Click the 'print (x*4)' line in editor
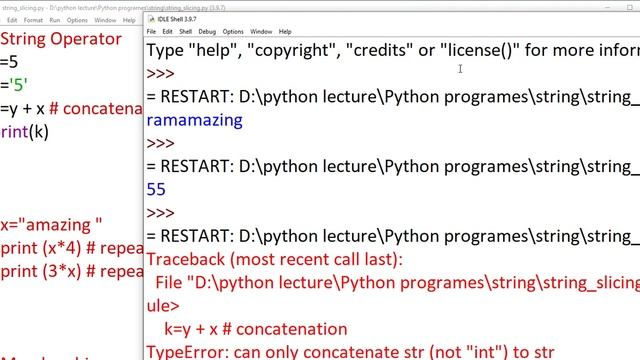The image size is (640, 360). [x=72, y=248]
